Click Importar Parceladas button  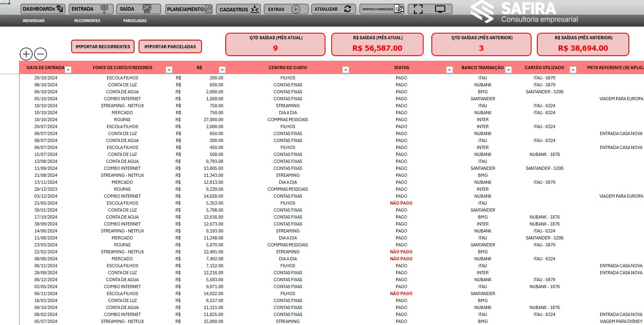pos(170,47)
